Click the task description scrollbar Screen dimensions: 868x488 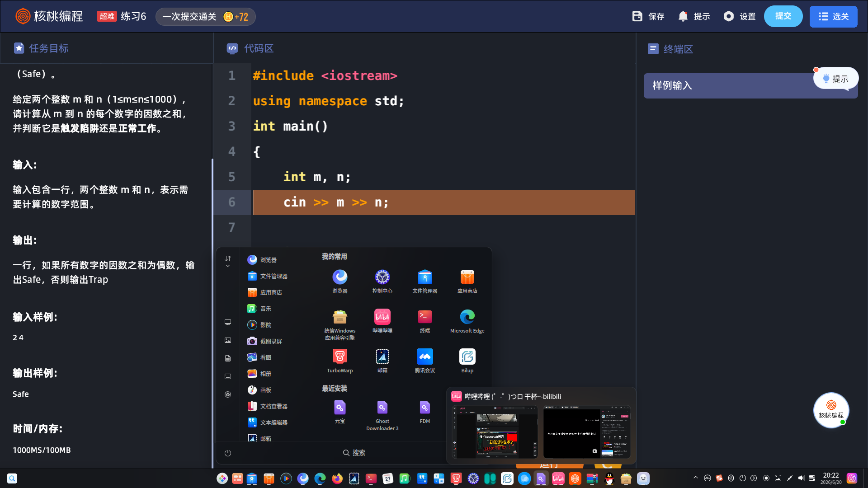point(212,313)
